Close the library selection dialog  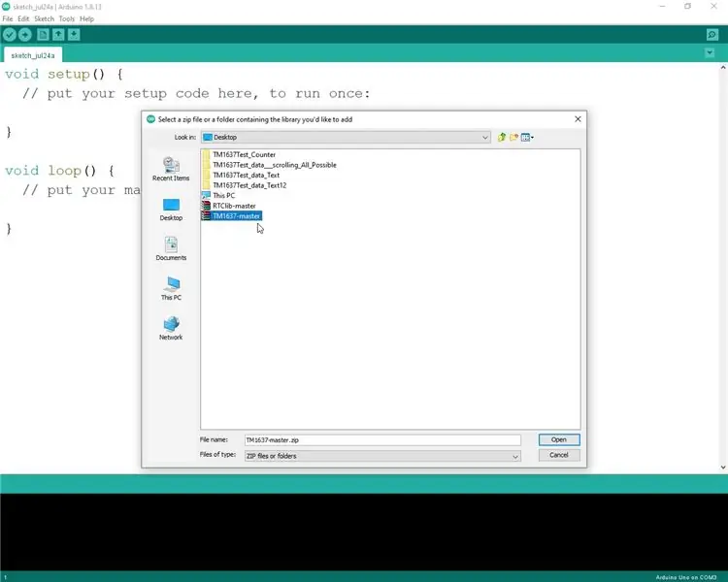pos(578,119)
